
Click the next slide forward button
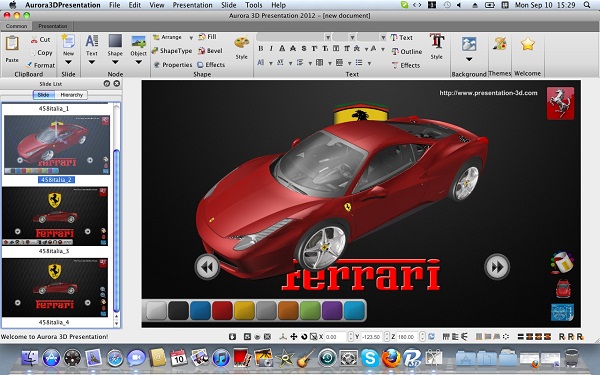click(x=497, y=267)
